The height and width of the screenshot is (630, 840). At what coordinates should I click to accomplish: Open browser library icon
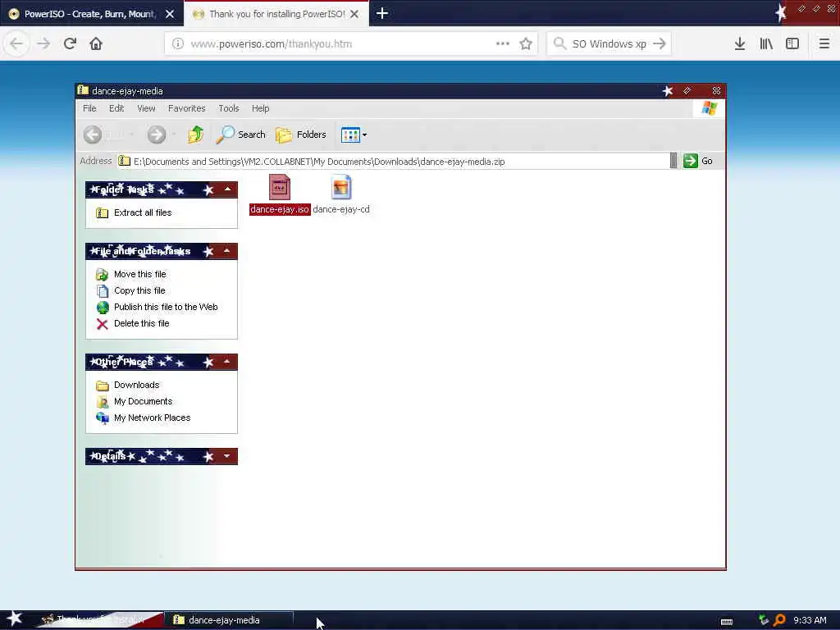pyautogui.click(x=766, y=43)
